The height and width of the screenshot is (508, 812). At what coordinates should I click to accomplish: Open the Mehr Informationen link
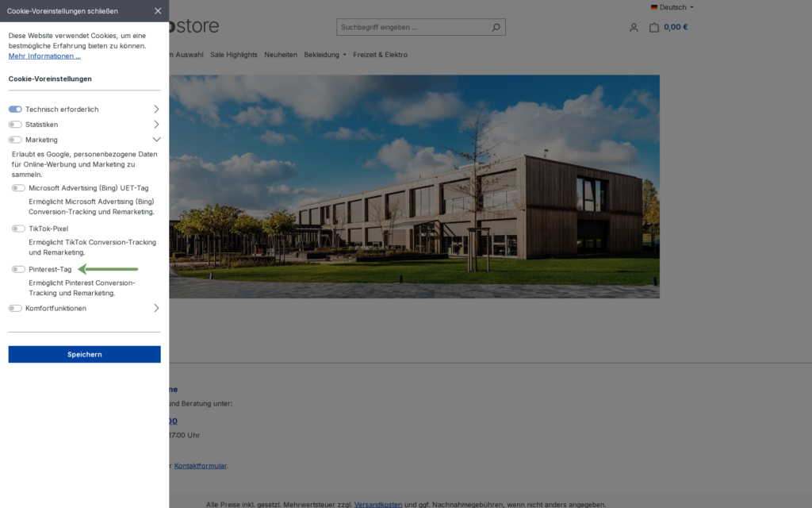[x=44, y=56]
